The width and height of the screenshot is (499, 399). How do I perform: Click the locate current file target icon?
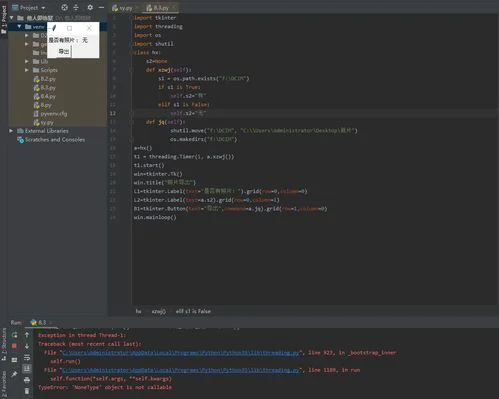click(64, 7)
